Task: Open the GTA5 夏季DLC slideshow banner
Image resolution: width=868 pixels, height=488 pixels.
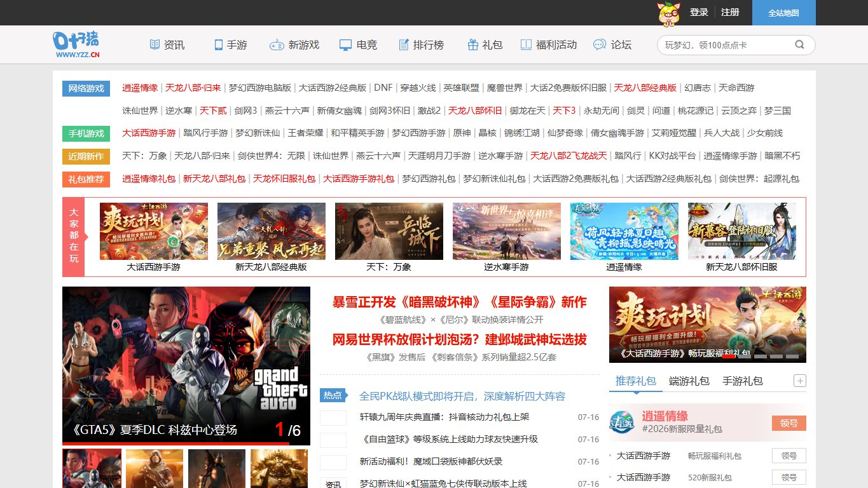Action: [186, 365]
